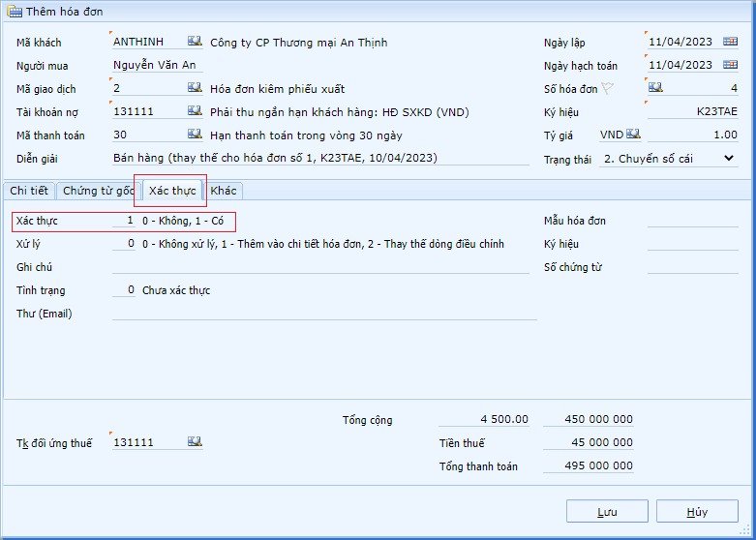This screenshot has width=756, height=540.
Task: Open lookup icon beside Mã giao dịch
Action: [195, 87]
